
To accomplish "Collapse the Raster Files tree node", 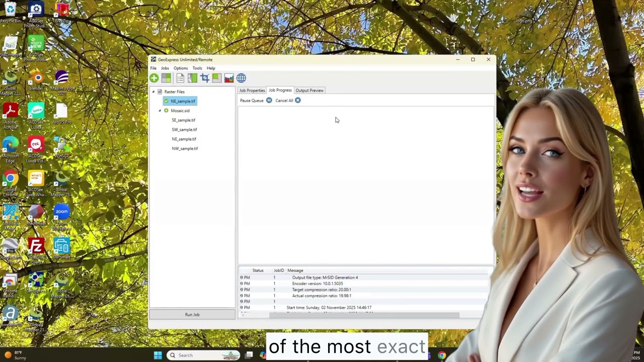I will (153, 92).
